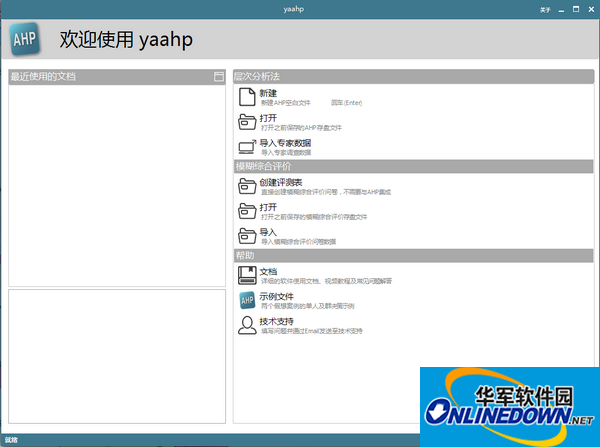Select 创建评测表 entry
Screen dimensions: 600x447
point(281,182)
